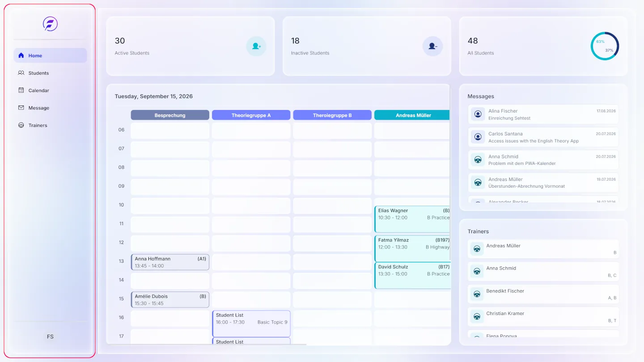
Task: Open Amélie Dubois' 15:30 appointment
Action: tap(170, 300)
